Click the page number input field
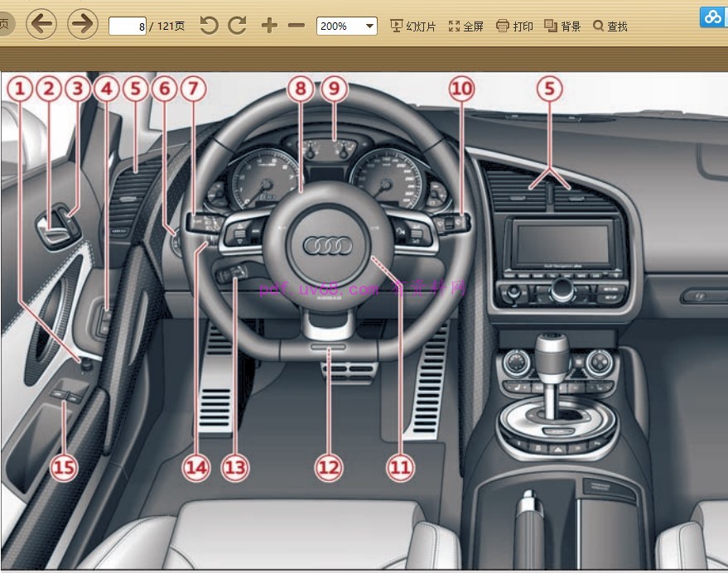 128,26
